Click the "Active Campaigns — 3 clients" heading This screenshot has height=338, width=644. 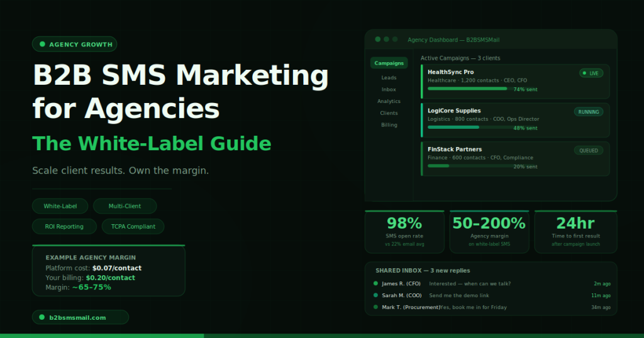pyautogui.click(x=460, y=58)
